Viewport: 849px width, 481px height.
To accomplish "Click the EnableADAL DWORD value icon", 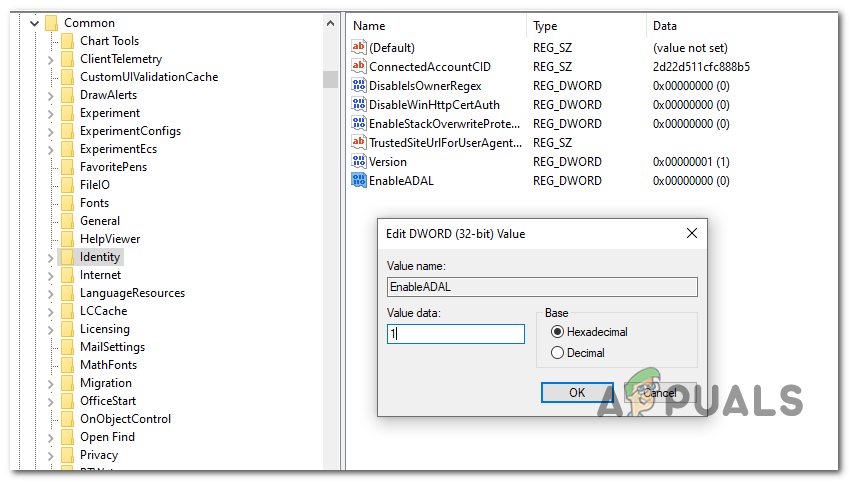I will [359, 180].
